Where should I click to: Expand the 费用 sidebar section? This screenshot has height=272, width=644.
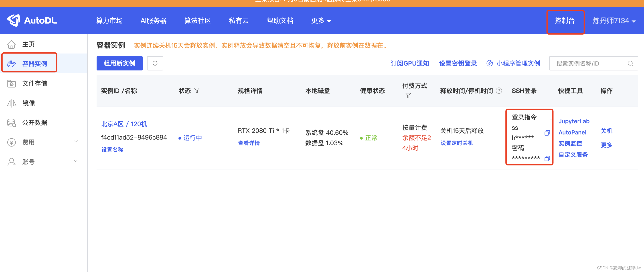(28, 142)
